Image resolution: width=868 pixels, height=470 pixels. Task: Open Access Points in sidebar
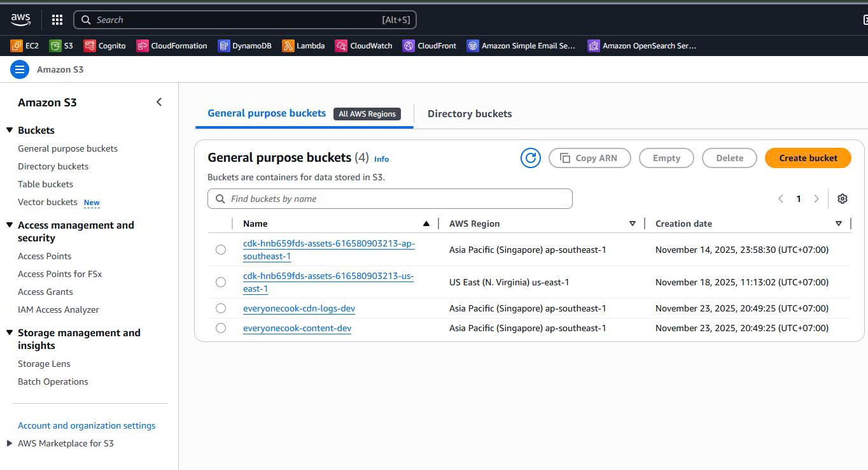click(45, 256)
